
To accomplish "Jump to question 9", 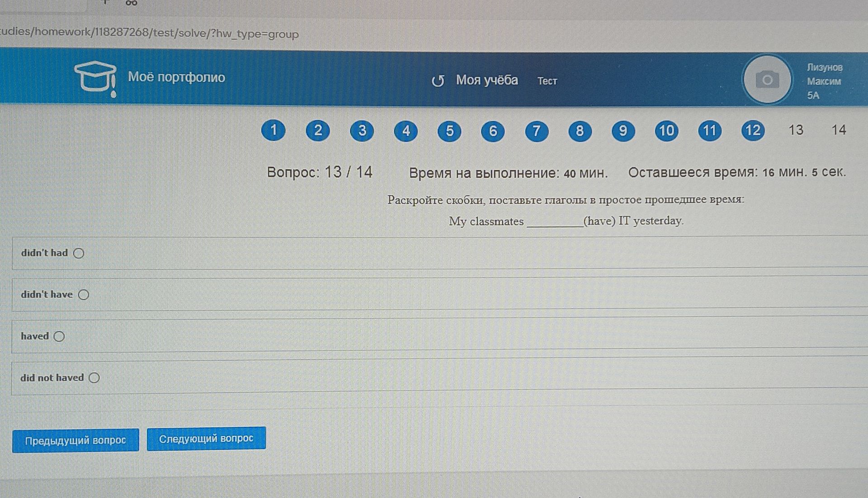I will (623, 131).
